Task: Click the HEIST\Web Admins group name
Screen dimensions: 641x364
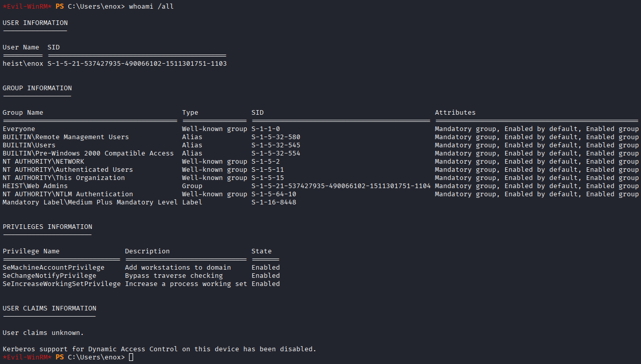Action: [x=35, y=186]
